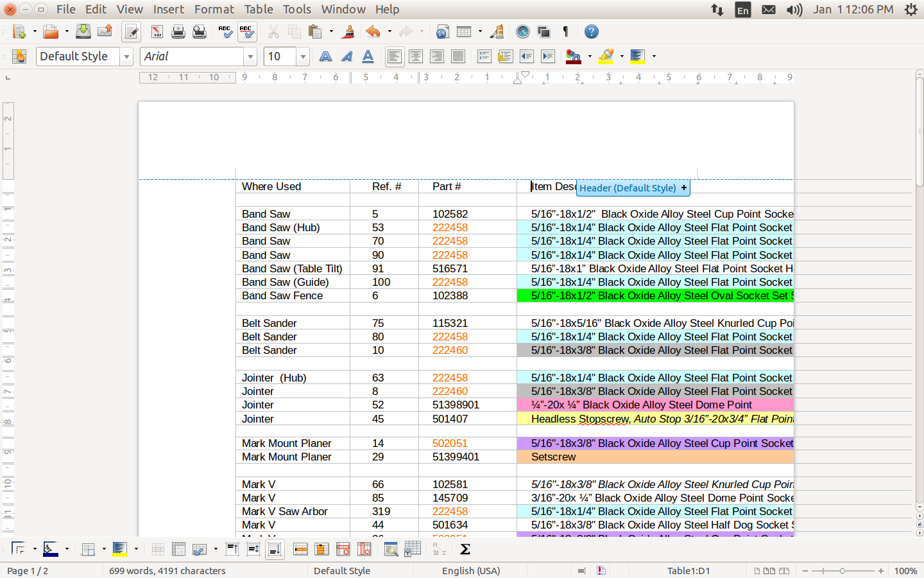
Task: Open the Tools menu
Action: coord(297,9)
